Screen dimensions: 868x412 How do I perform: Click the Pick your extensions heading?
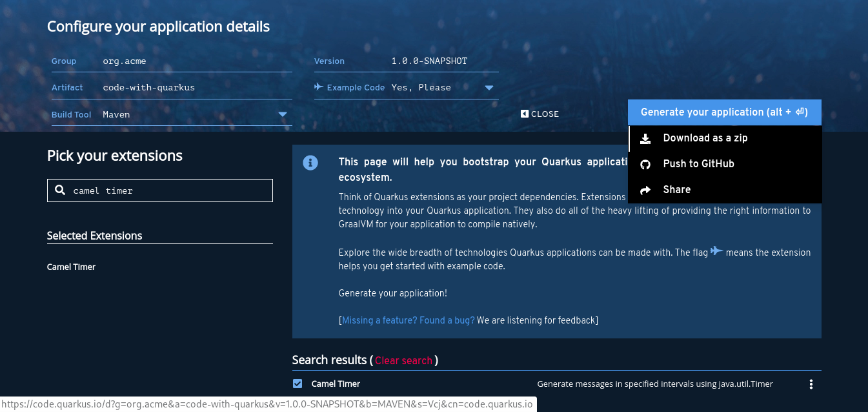pos(115,156)
